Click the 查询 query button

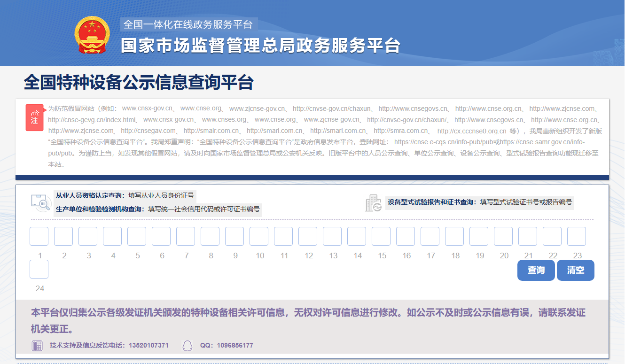pos(536,270)
